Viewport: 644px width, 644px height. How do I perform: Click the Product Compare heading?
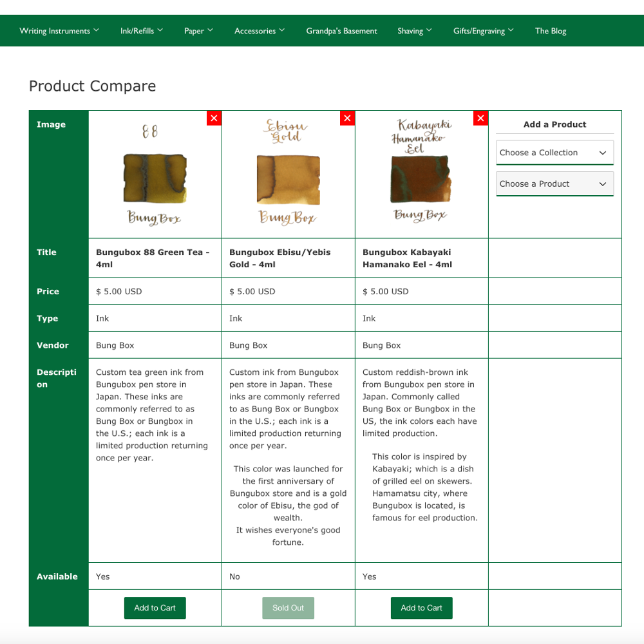92,86
